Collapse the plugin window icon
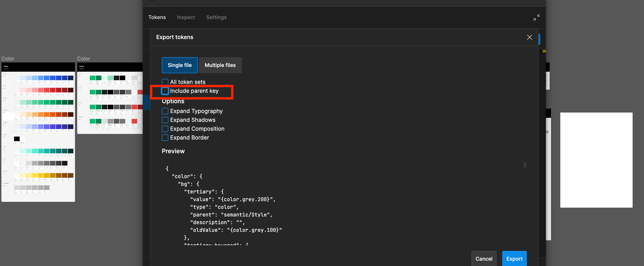The height and width of the screenshot is (266, 644). click(537, 17)
